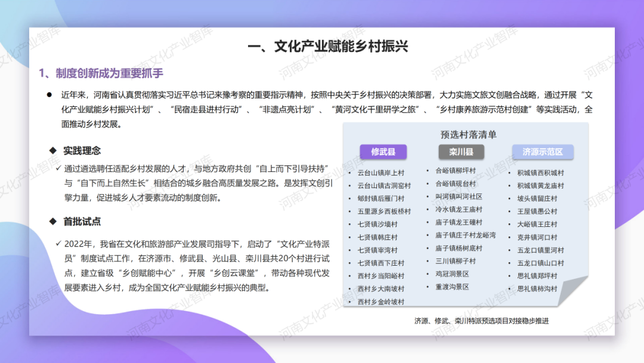Select the 栾川县 tab

[462, 152]
